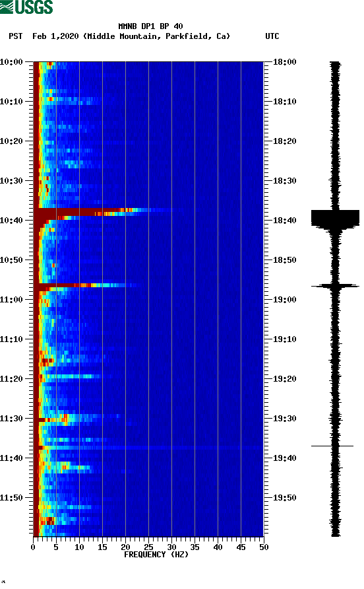
Task: Click the '11:50' PST time label
Action: [x=11, y=498]
